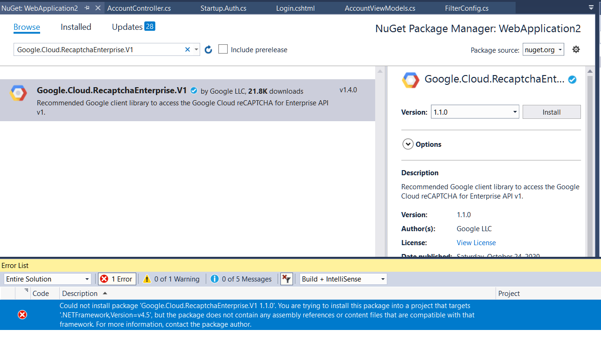
Task: Open the View License link
Action: (476, 243)
